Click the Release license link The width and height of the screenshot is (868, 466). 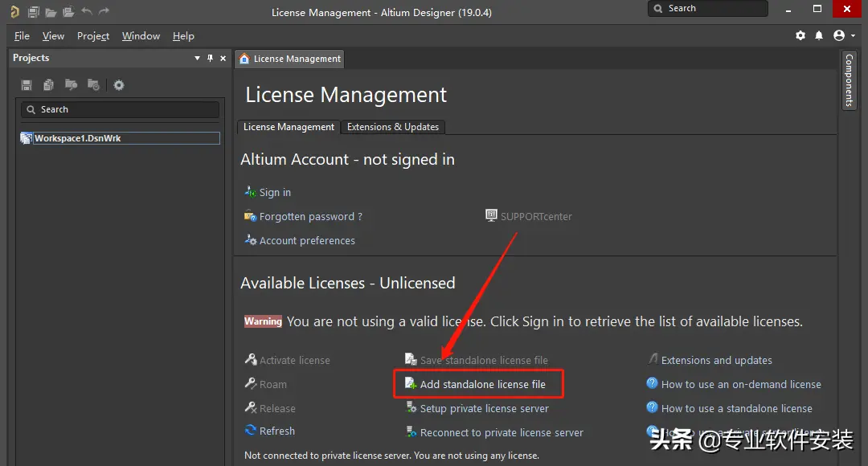[277, 408]
